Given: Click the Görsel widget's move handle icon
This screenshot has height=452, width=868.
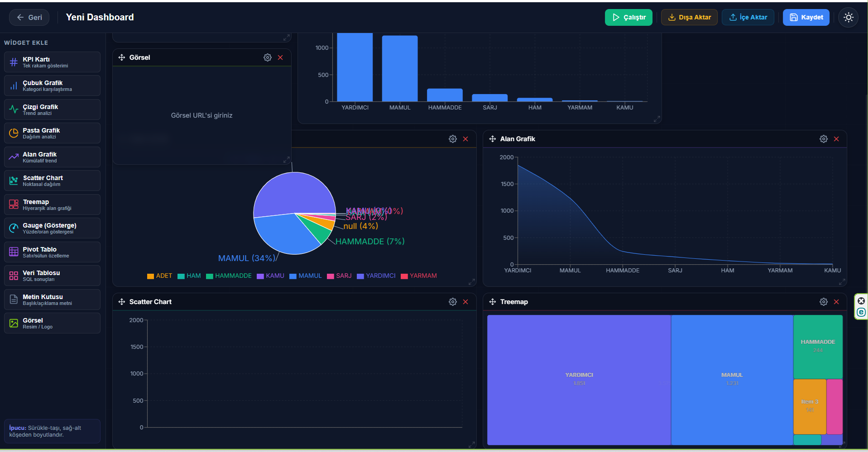Looking at the screenshot, I should (122, 57).
